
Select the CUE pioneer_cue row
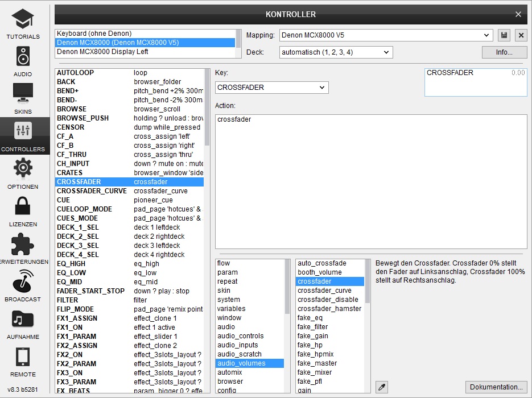[x=129, y=200]
